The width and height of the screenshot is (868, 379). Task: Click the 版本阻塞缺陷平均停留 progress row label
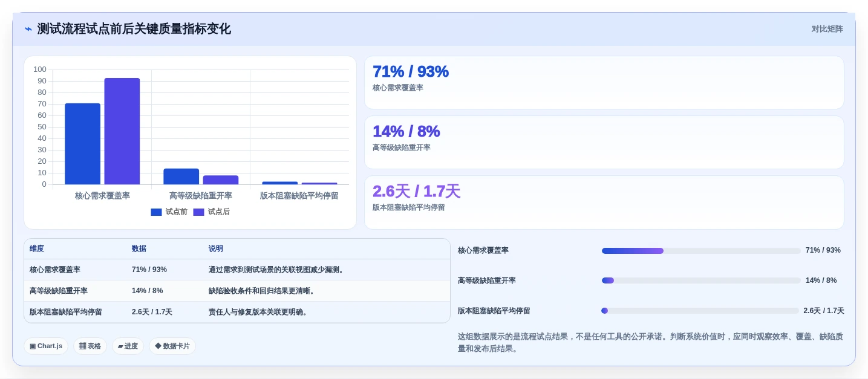pyautogui.click(x=494, y=311)
